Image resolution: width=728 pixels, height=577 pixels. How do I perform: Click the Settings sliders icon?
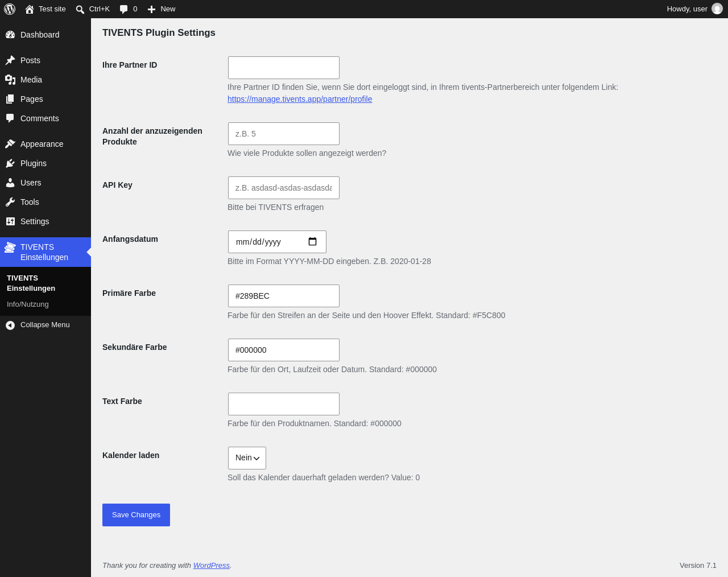coord(10,221)
